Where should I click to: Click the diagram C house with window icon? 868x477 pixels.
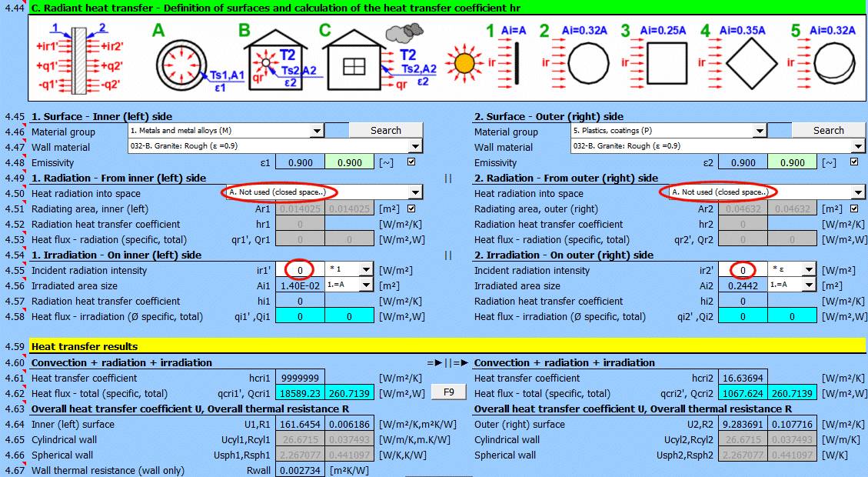(353, 63)
